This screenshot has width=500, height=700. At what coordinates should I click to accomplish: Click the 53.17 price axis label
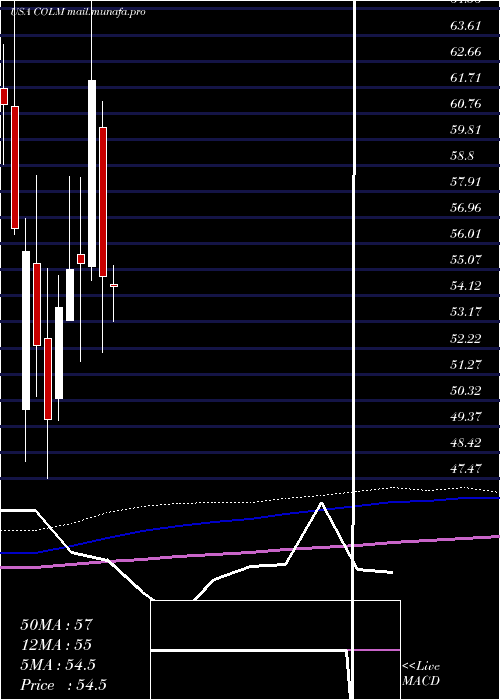(x=466, y=311)
